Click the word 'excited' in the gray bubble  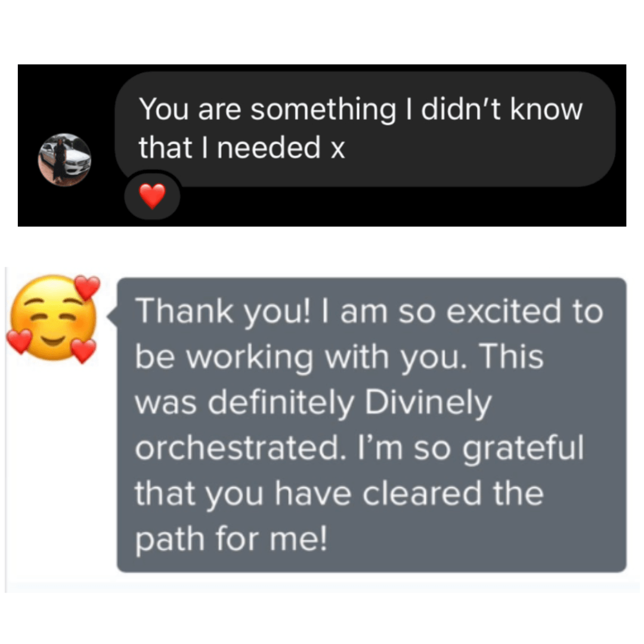[x=503, y=311]
